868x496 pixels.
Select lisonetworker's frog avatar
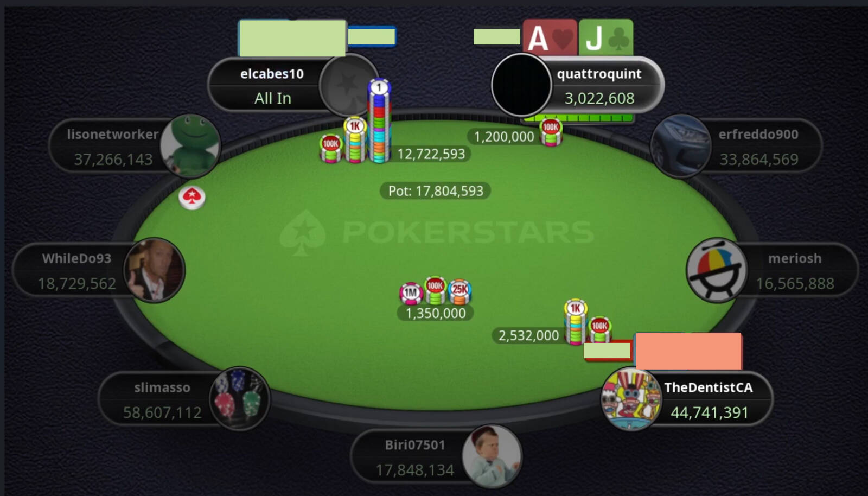coord(190,145)
